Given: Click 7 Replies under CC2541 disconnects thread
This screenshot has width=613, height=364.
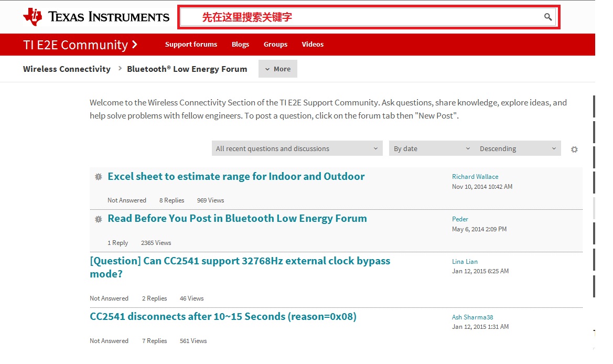Looking at the screenshot, I should 154,341.
